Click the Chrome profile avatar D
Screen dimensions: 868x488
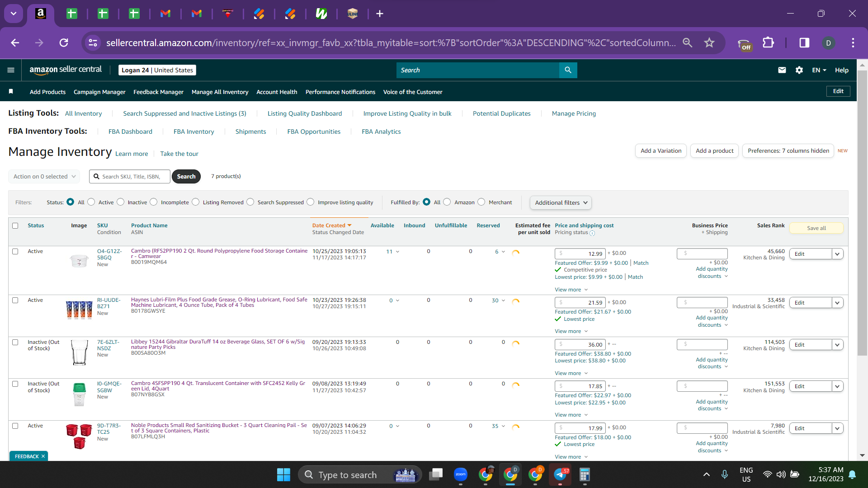(829, 43)
